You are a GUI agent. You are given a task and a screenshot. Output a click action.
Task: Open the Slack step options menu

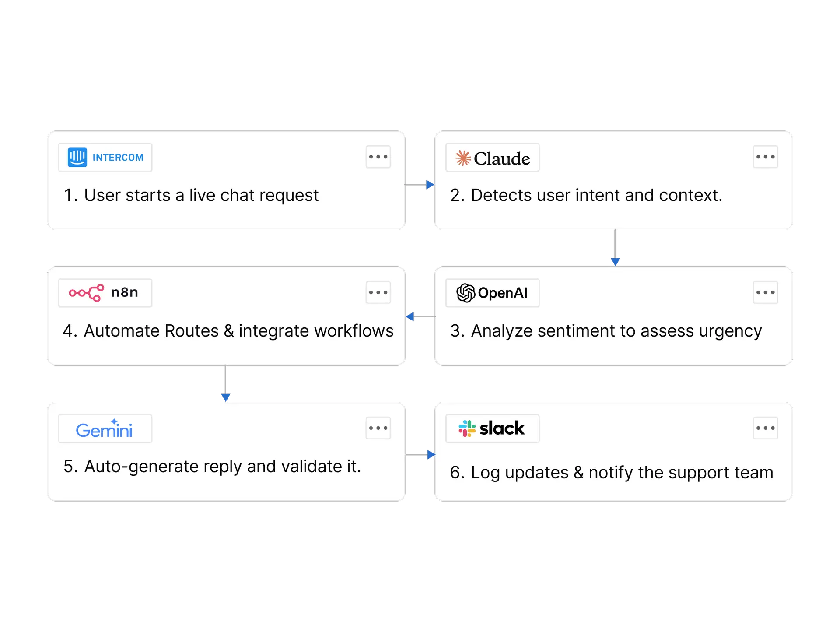point(765,428)
